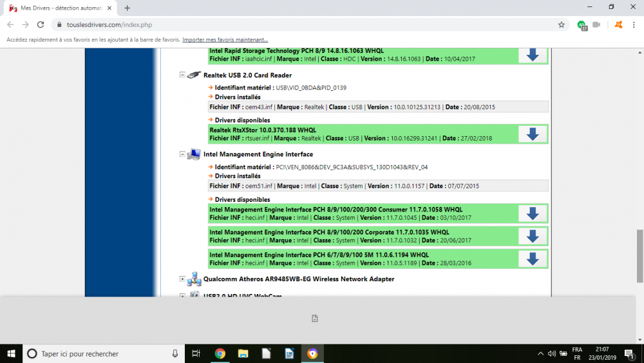The image size is (644, 363).
Task: Bookmark this page with star icon
Action: click(561, 25)
